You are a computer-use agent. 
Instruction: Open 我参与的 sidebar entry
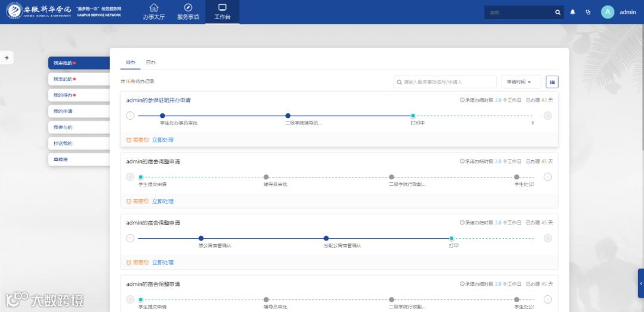79,127
